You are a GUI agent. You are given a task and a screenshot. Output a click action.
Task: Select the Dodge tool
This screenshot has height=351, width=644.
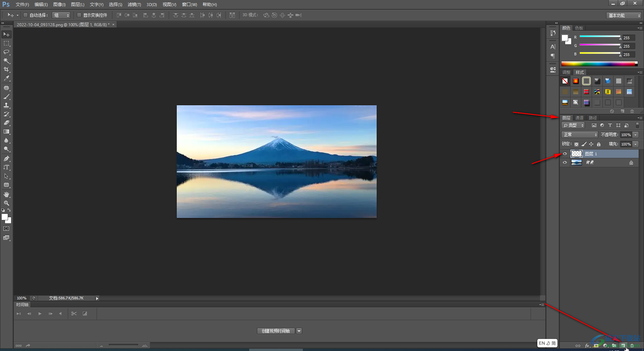pyautogui.click(x=6, y=149)
